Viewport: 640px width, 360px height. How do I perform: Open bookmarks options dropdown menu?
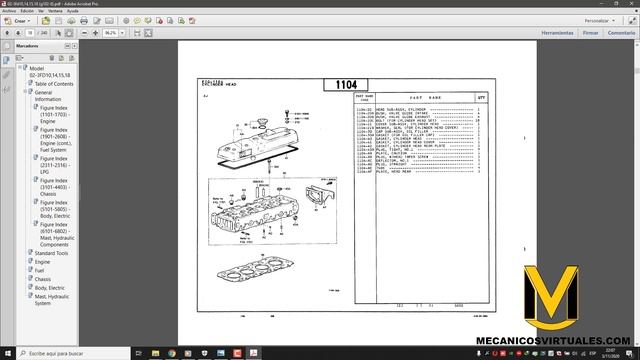coord(20,58)
